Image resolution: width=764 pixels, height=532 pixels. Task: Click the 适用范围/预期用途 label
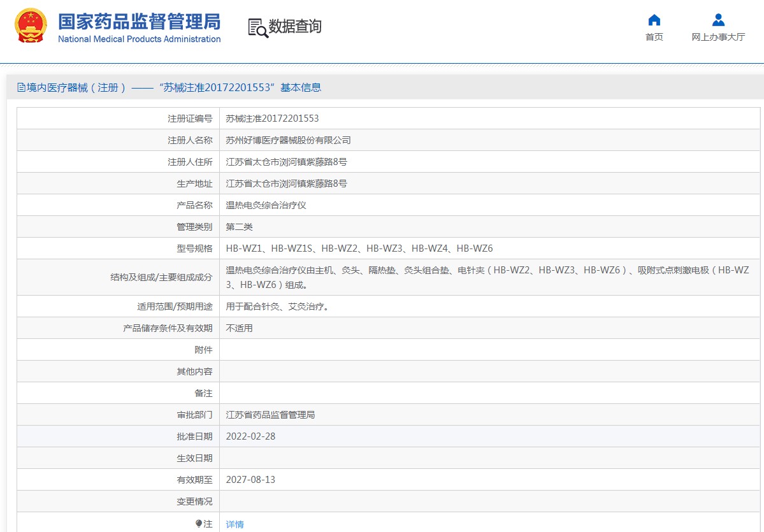click(x=175, y=306)
